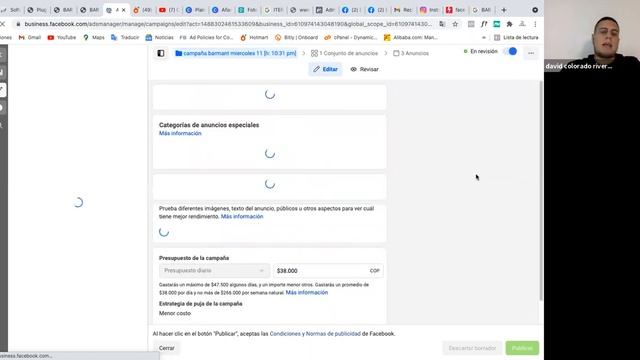640x360 pixels.
Task: Stop page loading with the X button
Action: [2, 24]
